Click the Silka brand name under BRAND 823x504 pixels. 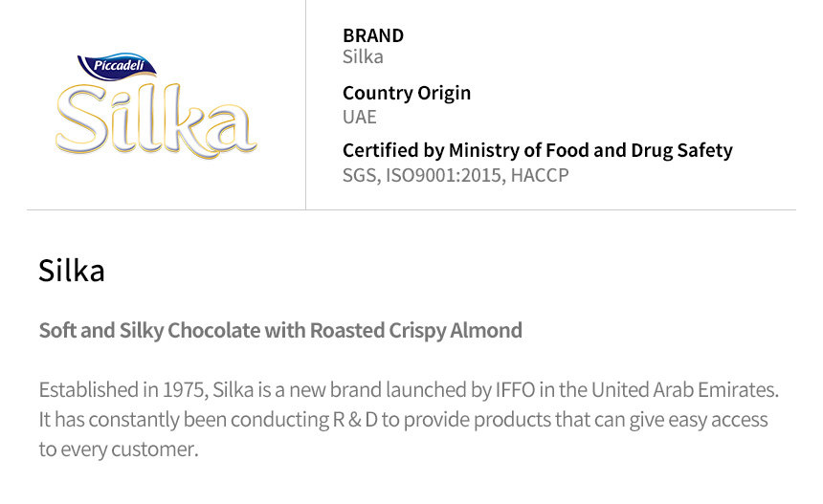(x=363, y=56)
